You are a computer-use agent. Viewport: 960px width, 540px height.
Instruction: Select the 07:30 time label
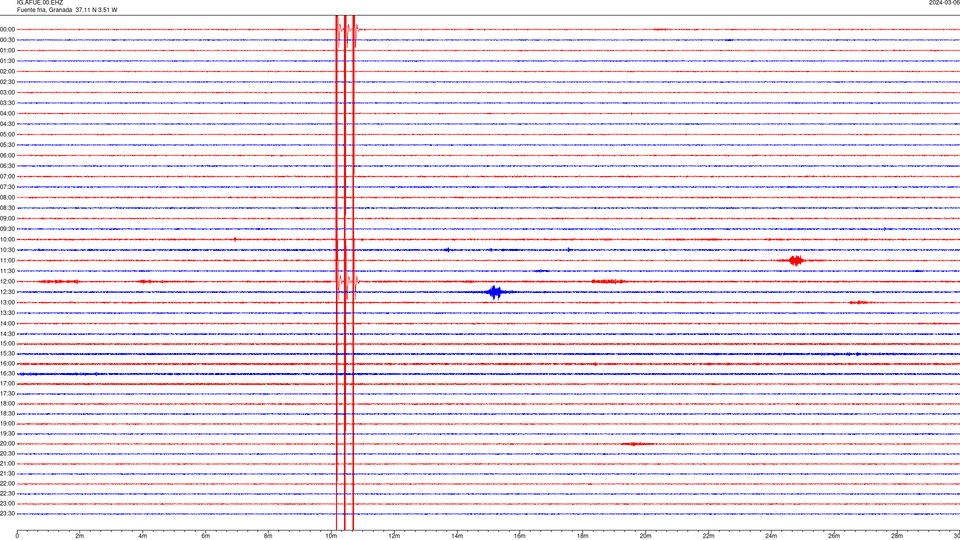[x=7, y=187]
